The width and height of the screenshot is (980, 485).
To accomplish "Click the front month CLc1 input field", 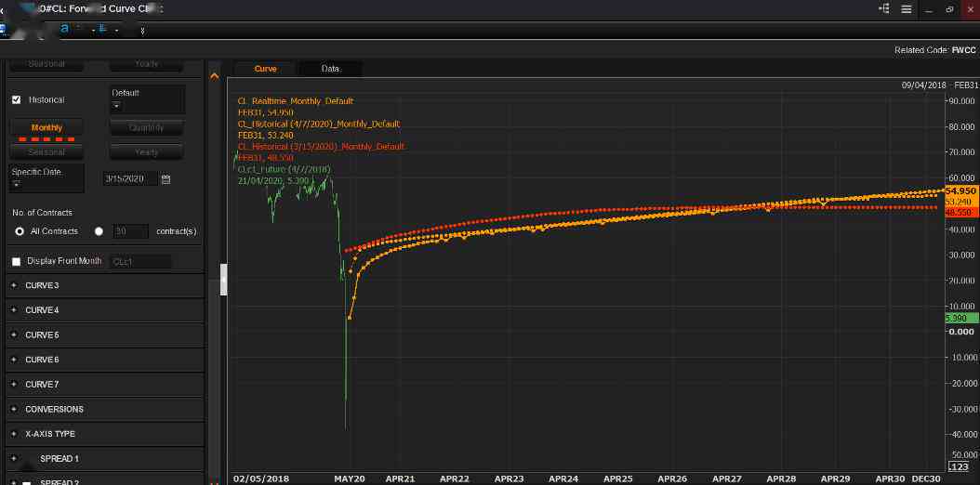I will pyautogui.click(x=140, y=261).
